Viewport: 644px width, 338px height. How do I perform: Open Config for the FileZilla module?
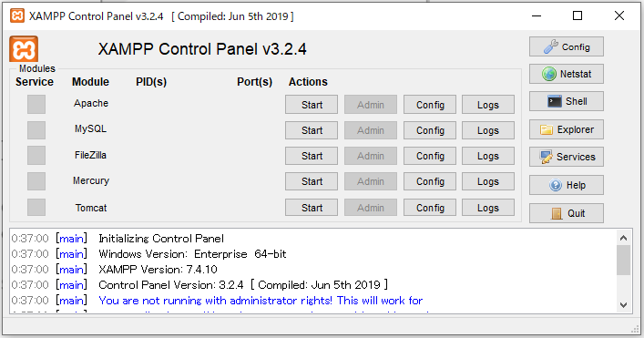click(430, 156)
